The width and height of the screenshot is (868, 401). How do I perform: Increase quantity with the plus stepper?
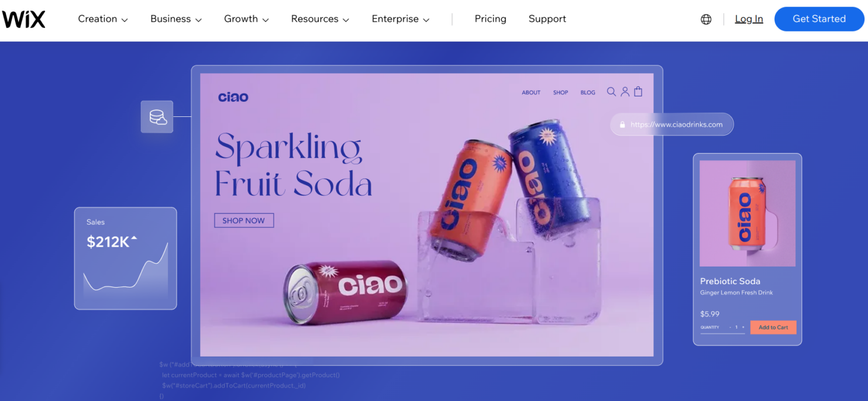(x=743, y=327)
